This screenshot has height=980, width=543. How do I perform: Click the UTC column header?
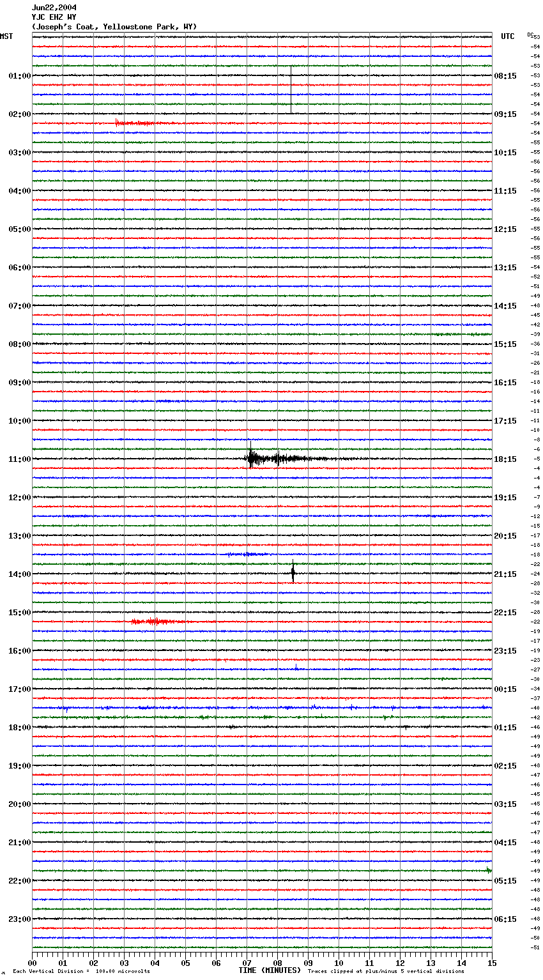click(508, 36)
